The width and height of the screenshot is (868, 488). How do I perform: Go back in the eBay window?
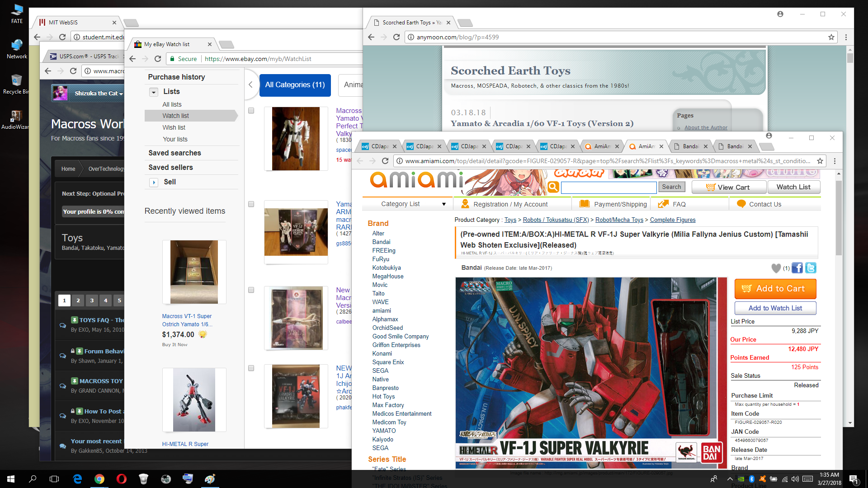[x=132, y=59]
